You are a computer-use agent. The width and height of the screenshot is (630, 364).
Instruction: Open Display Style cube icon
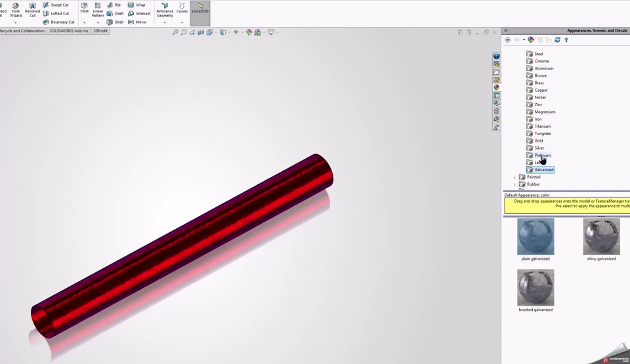click(222, 32)
